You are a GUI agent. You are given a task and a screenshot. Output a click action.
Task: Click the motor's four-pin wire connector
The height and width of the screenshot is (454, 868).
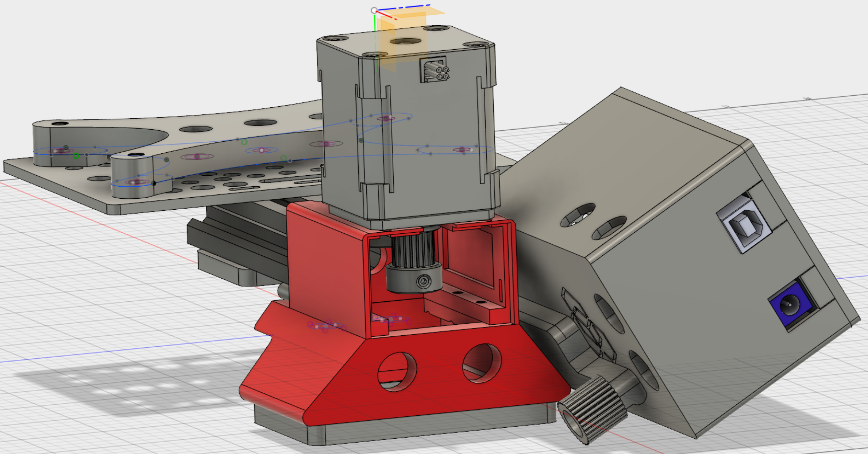435,69
